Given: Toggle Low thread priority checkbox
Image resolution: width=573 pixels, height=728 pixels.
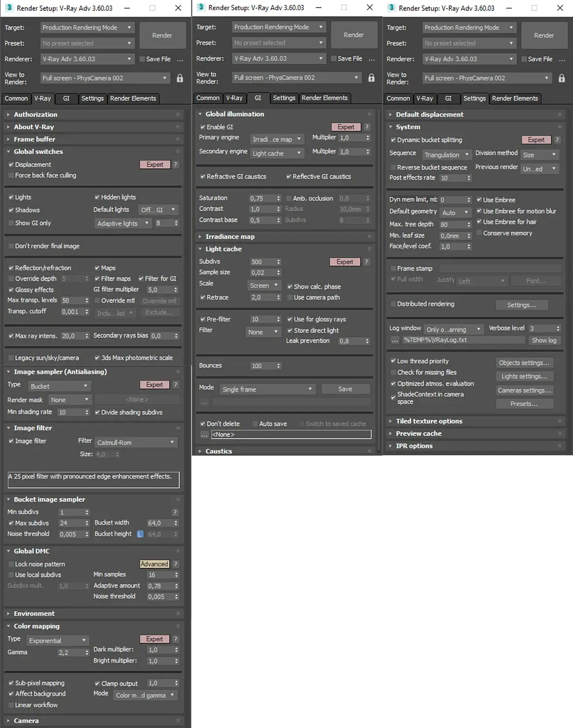Looking at the screenshot, I should coord(393,361).
